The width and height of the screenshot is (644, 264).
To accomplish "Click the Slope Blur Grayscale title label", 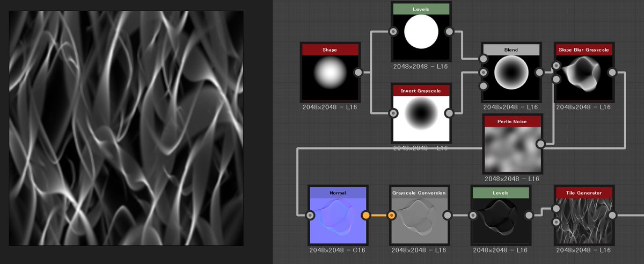I will tap(584, 50).
